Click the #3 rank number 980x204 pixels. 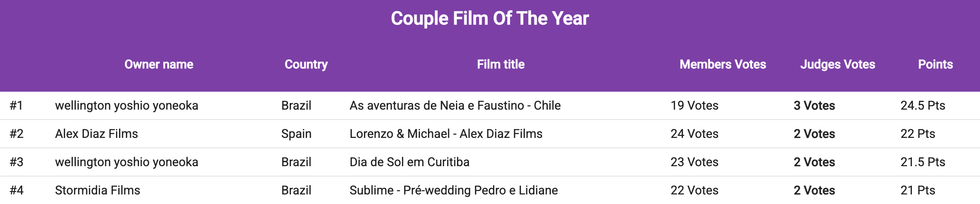(x=16, y=162)
